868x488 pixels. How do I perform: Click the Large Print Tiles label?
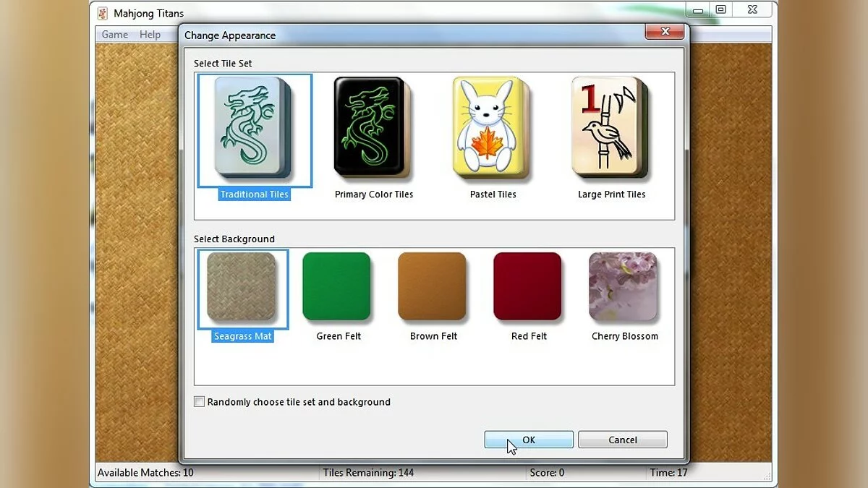(612, 194)
